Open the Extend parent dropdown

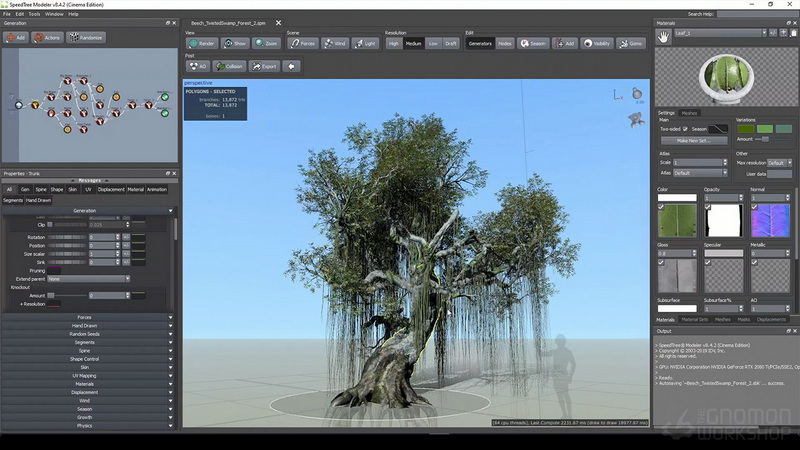click(89, 279)
